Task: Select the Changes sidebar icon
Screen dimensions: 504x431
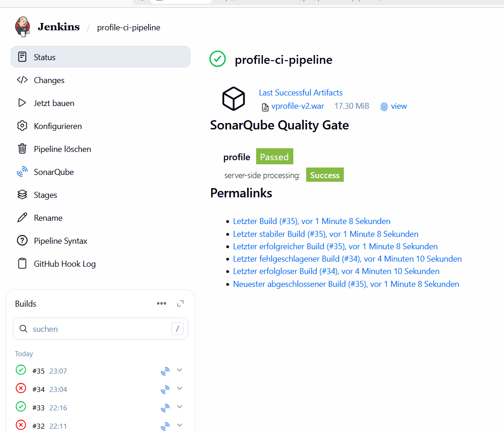Action: [x=22, y=80]
